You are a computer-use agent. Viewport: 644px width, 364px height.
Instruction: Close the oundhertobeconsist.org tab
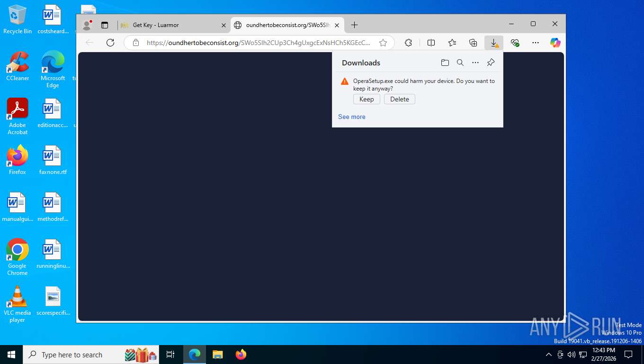click(337, 25)
